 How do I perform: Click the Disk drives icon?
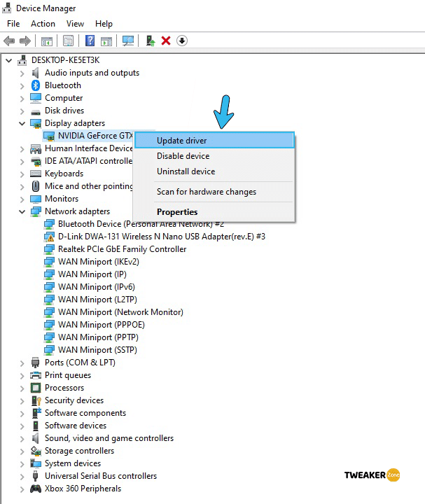coord(36,112)
